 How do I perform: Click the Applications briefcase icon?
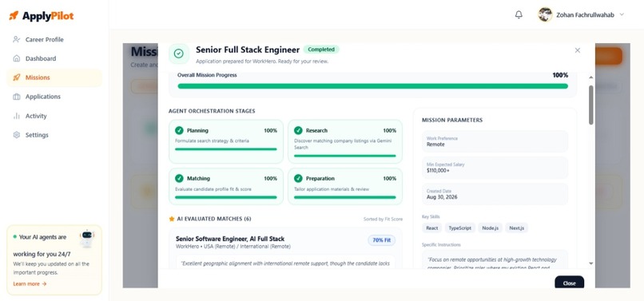(x=17, y=97)
